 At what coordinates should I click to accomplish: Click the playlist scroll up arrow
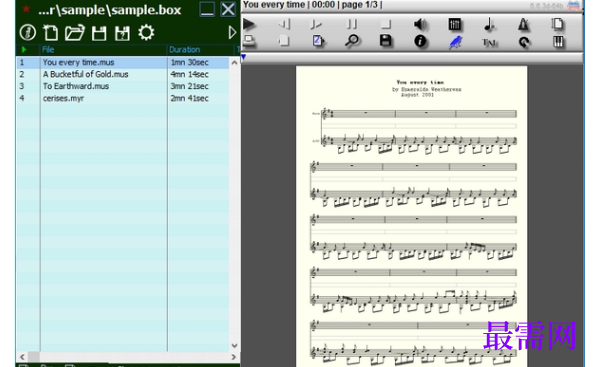click(x=234, y=62)
